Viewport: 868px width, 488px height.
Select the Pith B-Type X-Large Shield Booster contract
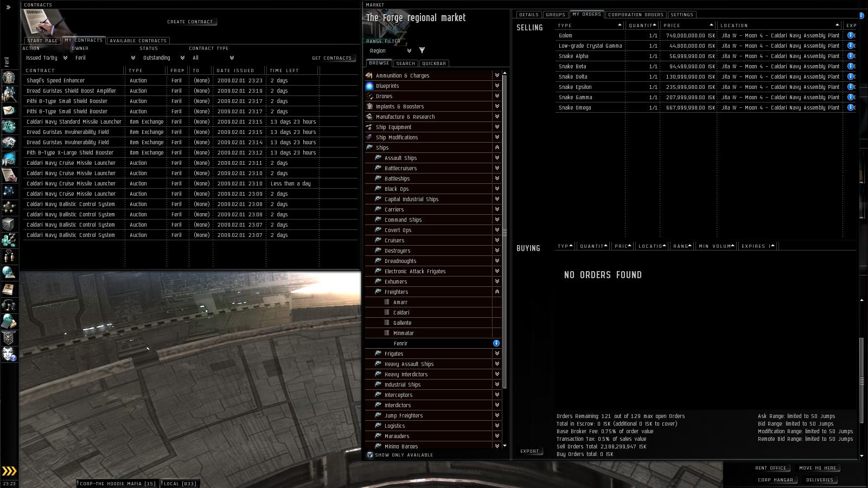pos(190,152)
